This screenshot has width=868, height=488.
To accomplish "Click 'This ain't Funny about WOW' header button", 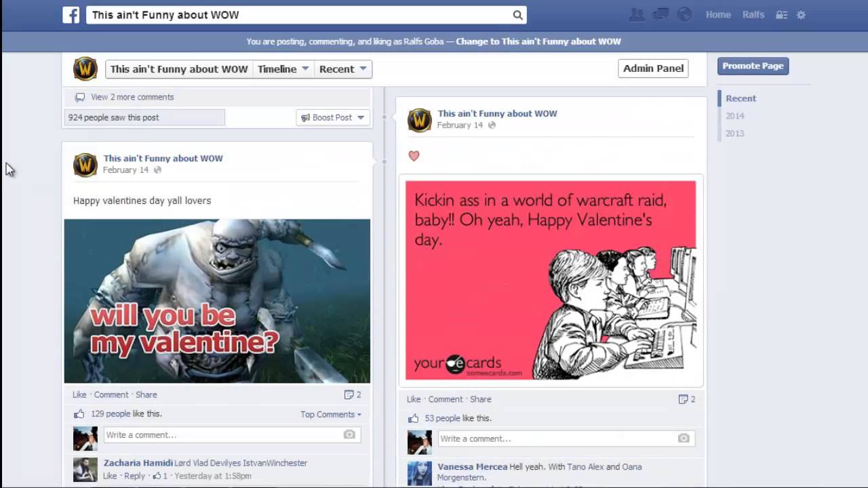I will click(179, 69).
